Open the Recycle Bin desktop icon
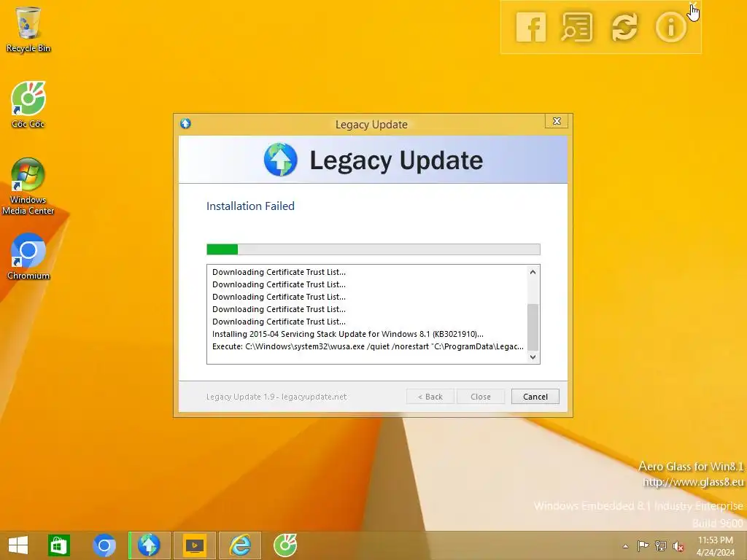747x560 pixels. [28, 29]
